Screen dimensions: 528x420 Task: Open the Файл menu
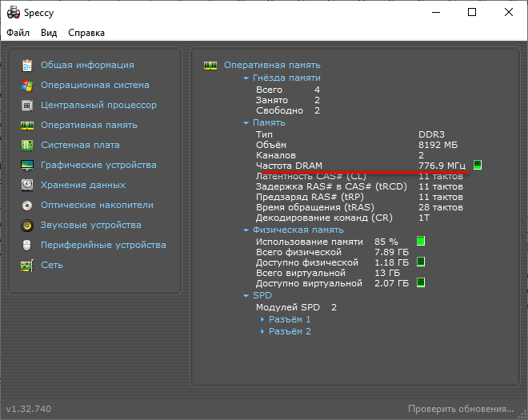click(18, 33)
